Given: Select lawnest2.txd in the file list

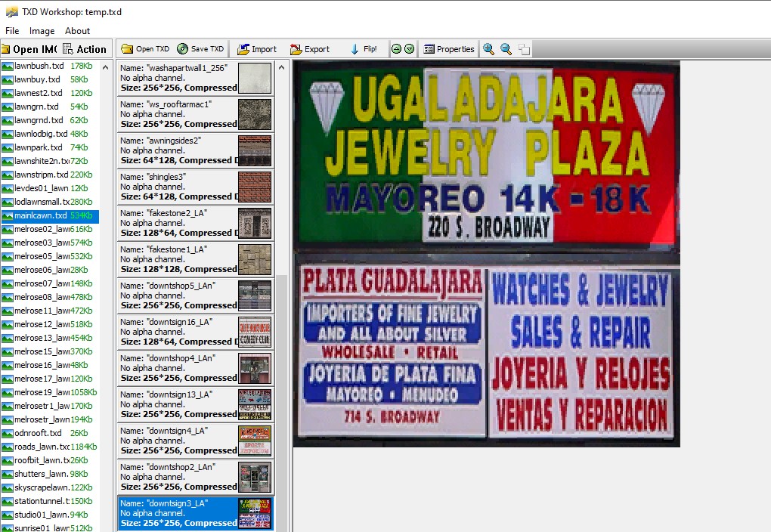Looking at the screenshot, I should point(50,93).
